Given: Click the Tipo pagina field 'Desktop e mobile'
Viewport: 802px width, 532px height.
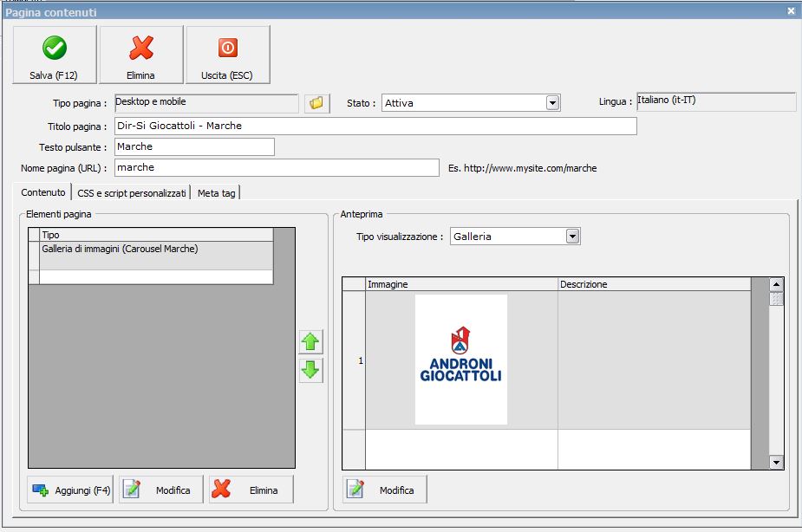Looking at the screenshot, I should (x=206, y=103).
